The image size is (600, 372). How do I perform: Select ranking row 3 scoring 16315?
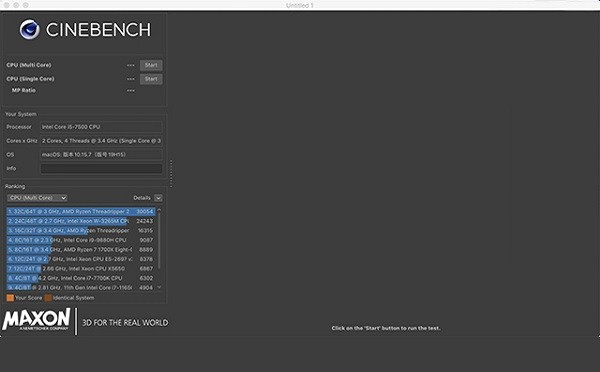click(x=81, y=230)
